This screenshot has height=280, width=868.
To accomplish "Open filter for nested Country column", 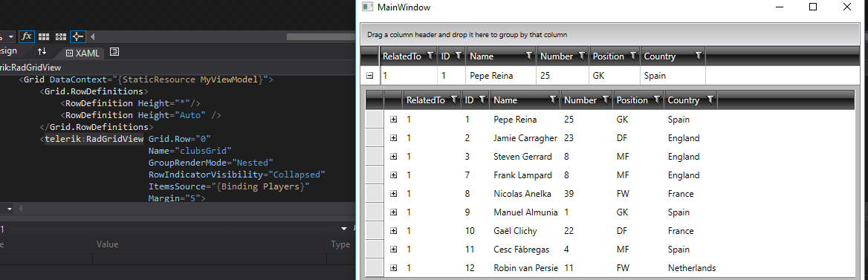I will point(710,100).
